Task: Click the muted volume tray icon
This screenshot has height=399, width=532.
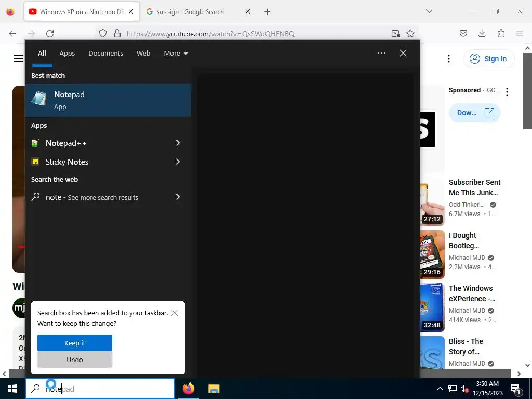Action: point(464,389)
